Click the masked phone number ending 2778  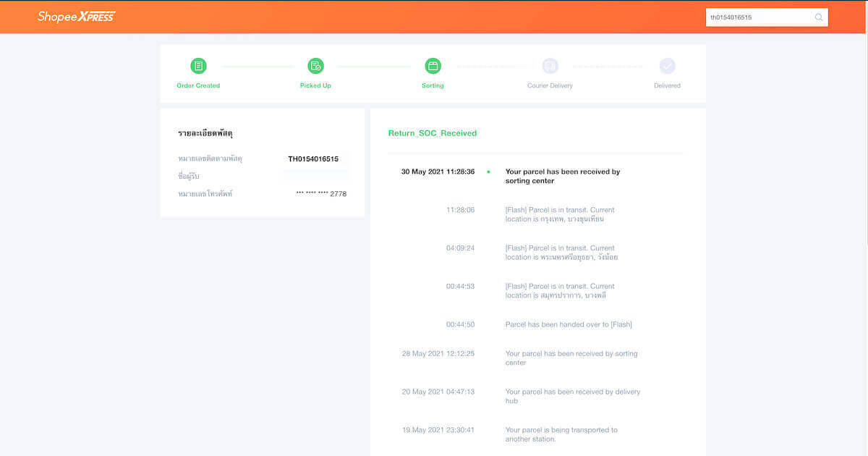point(321,194)
